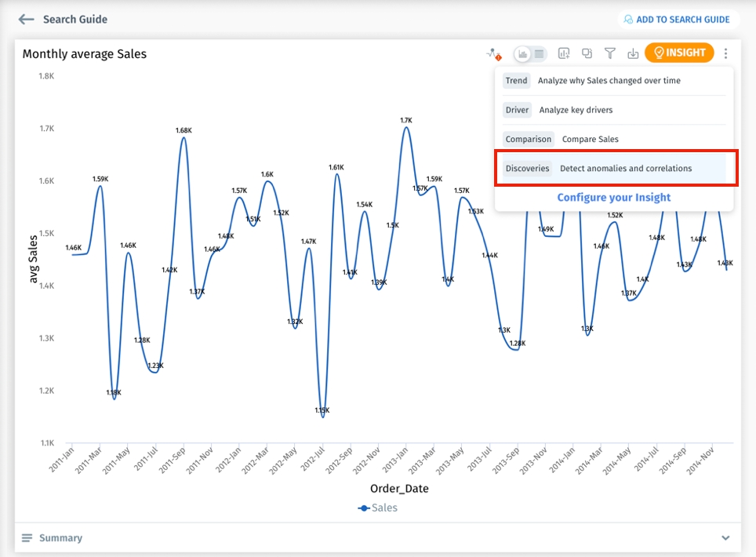
Task: Click ADD TO SEARCH GUIDE button
Action: point(676,20)
